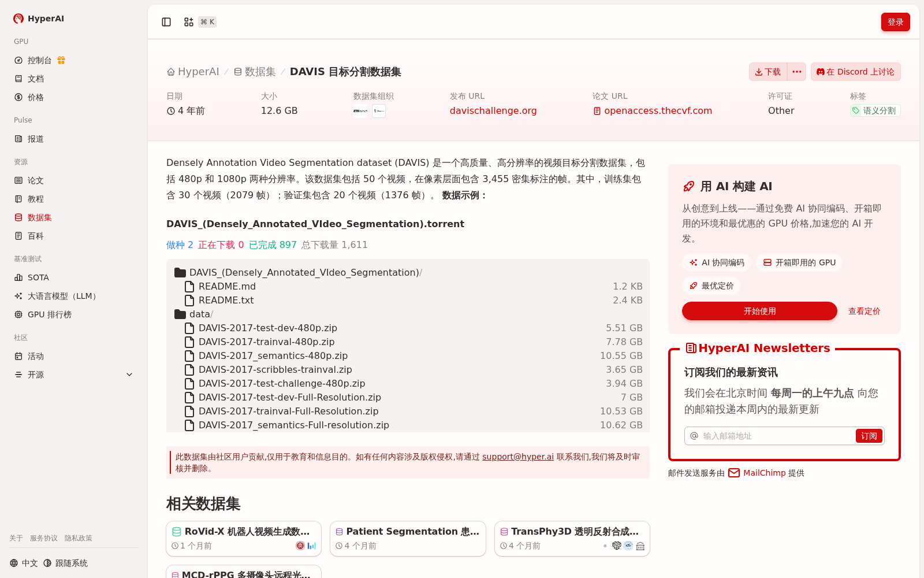
Task: Click the 登录 login button
Action: coord(895,22)
